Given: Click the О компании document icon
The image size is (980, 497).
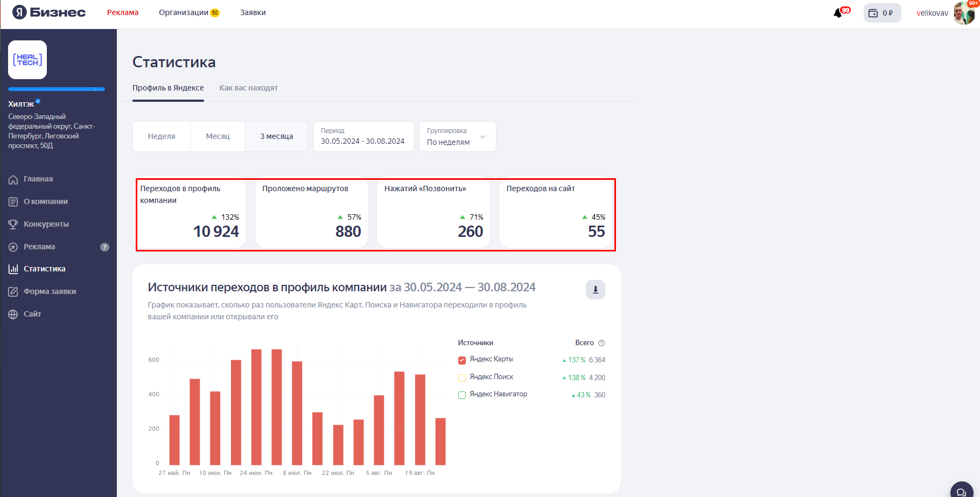Looking at the screenshot, I should coord(13,202).
